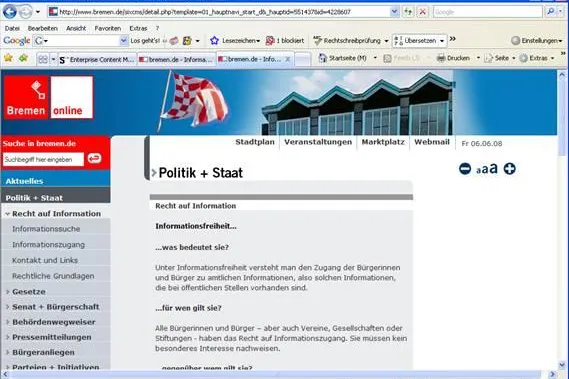
Task: Click the Übersetzen translate button
Action: coord(415,41)
